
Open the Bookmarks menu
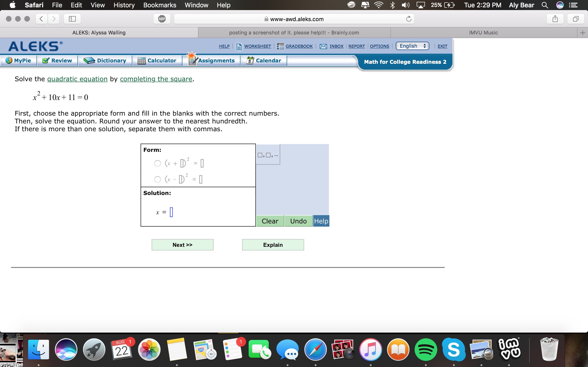click(160, 5)
